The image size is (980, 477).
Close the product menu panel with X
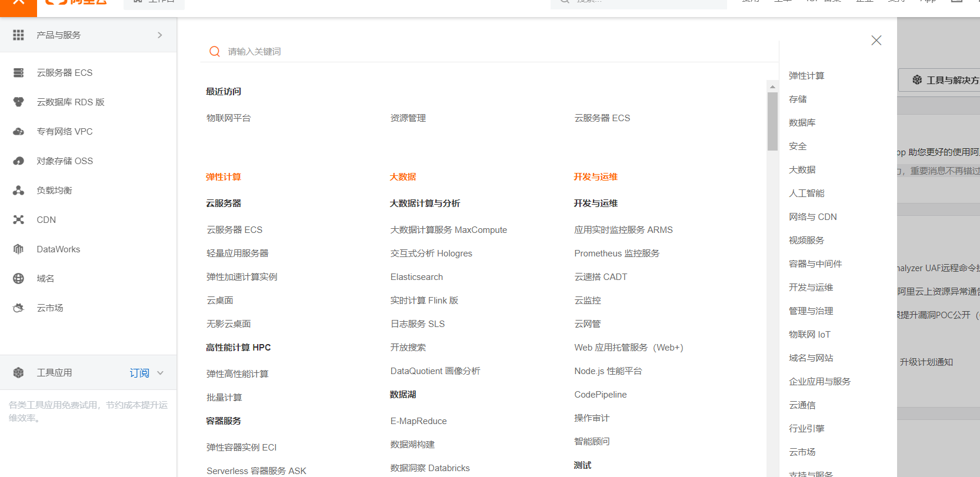pos(876,40)
